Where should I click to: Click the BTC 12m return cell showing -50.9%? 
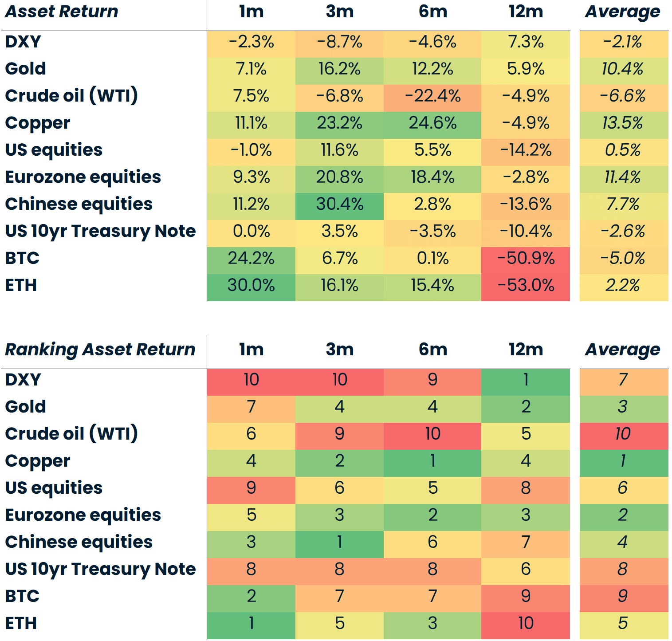526,258
